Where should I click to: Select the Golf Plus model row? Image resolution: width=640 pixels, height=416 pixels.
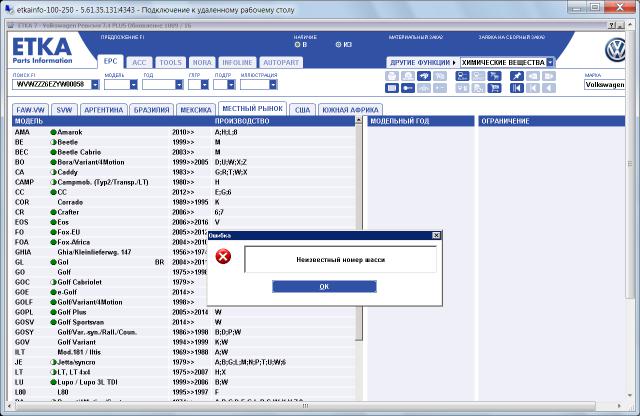click(184, 312)
